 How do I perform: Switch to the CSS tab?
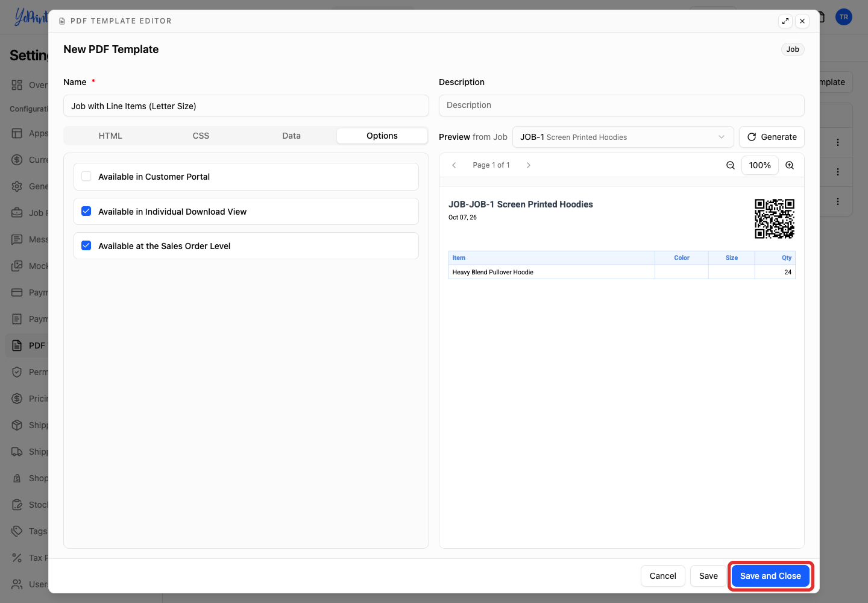pos(201,136)
